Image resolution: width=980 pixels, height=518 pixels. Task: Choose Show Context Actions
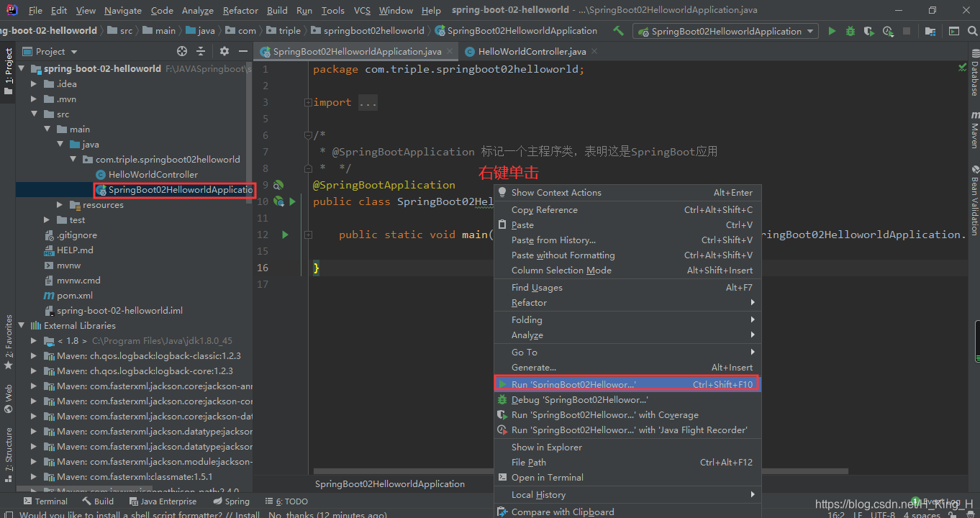pyautogui.click(x=627, y=192)
